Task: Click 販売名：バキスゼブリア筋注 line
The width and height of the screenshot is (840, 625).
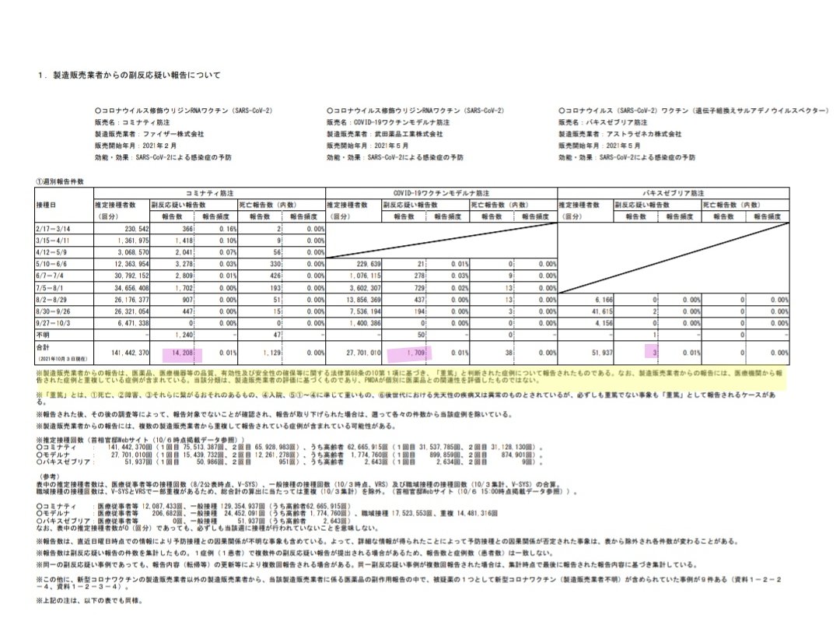Action: click(603, 122)
